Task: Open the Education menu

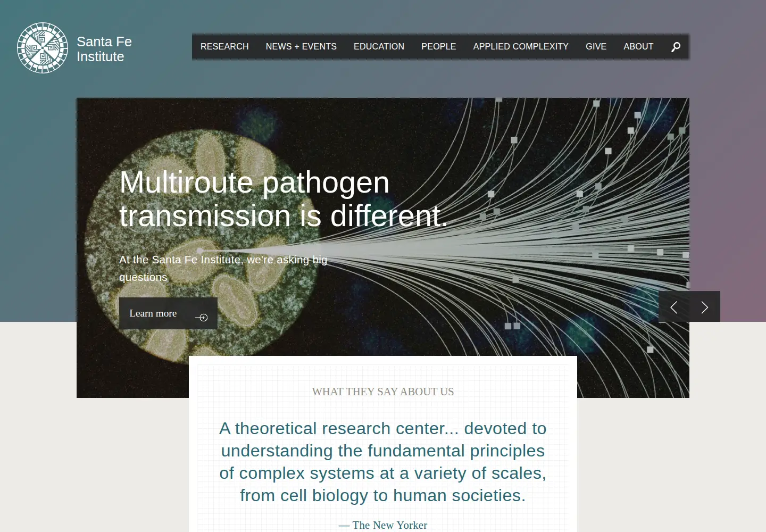Action: pos(379,47)
